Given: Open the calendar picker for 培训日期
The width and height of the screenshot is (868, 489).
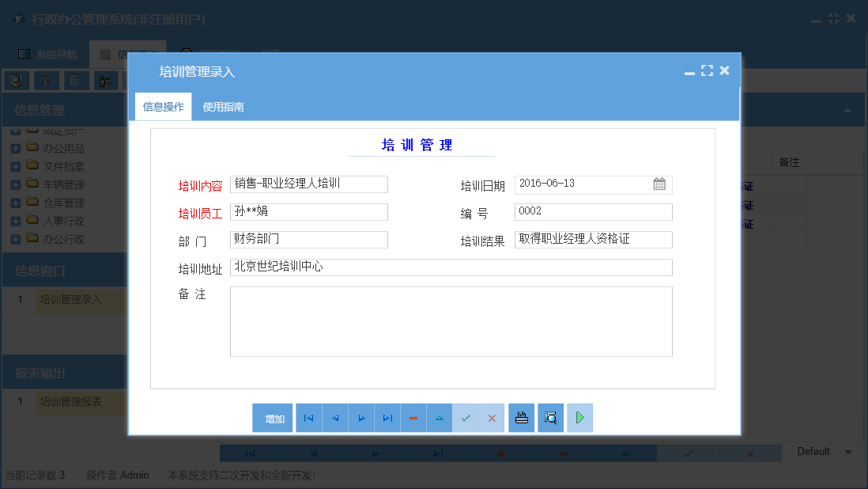Looking at the screenshot, I should point(659,184).
